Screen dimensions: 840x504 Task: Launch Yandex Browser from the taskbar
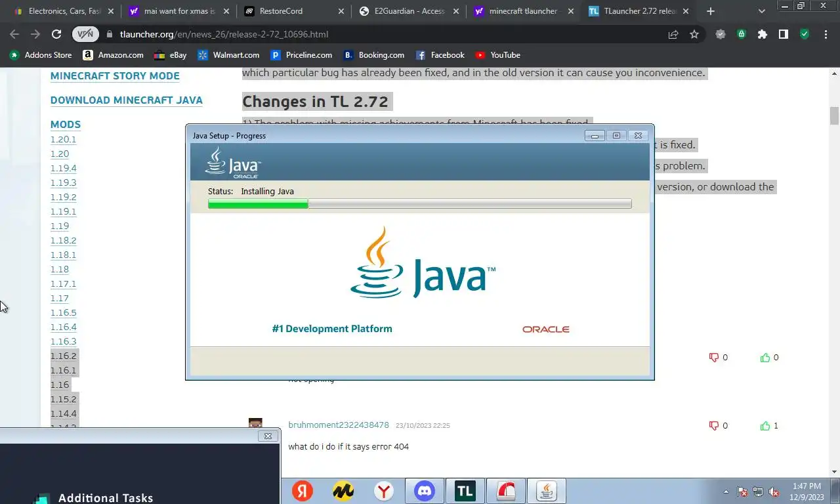pos(384,491)
